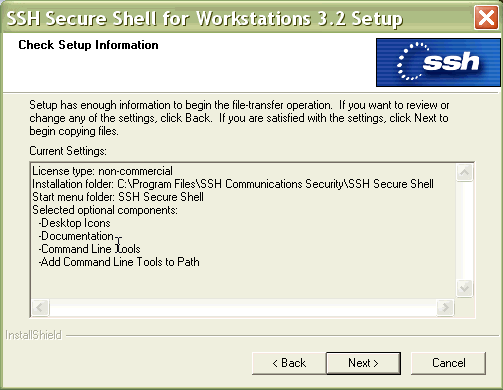The height and width of the screenshot is (390, 503).
Task: Click the horizontal scroll right arrow
Action: [445, 307]
